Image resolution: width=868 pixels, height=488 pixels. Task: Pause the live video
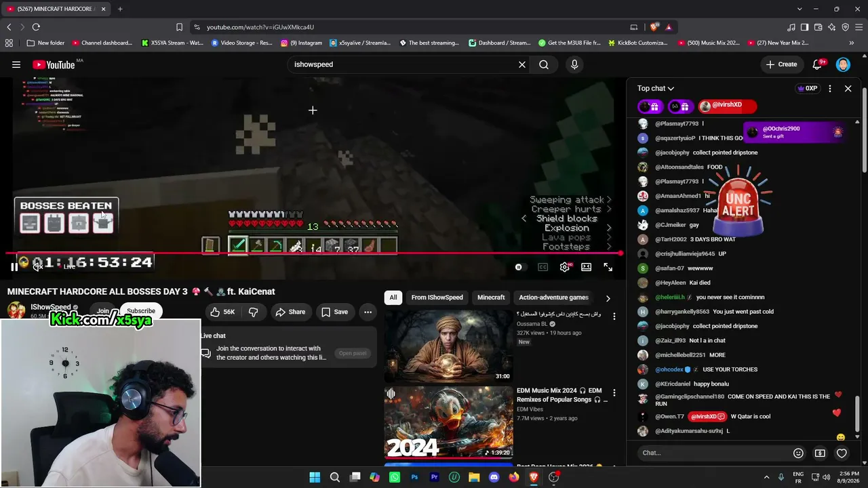[x=14, y=267]
